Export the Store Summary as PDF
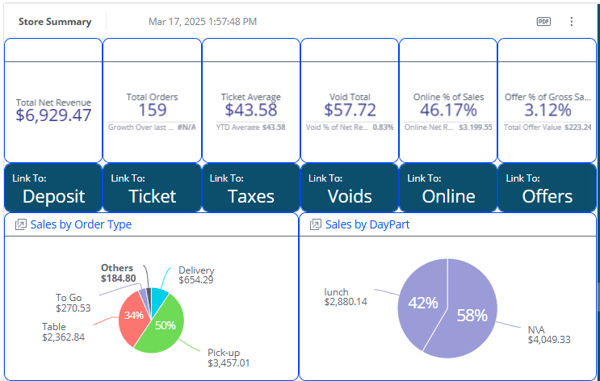The image size is (600, 381). [543, 22]
